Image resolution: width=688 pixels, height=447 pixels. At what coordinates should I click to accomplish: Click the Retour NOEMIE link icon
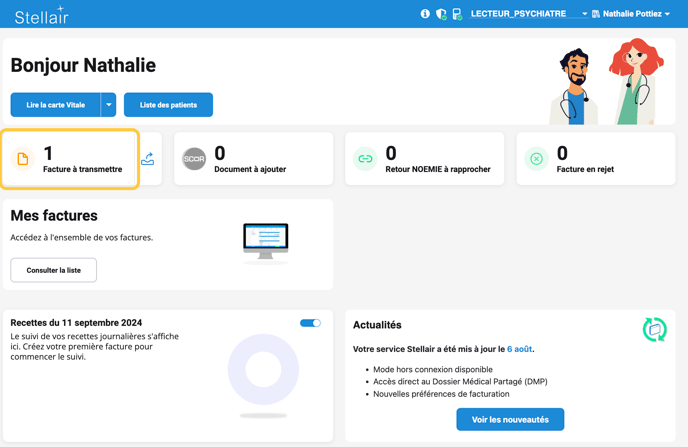[x=365, y=159]
